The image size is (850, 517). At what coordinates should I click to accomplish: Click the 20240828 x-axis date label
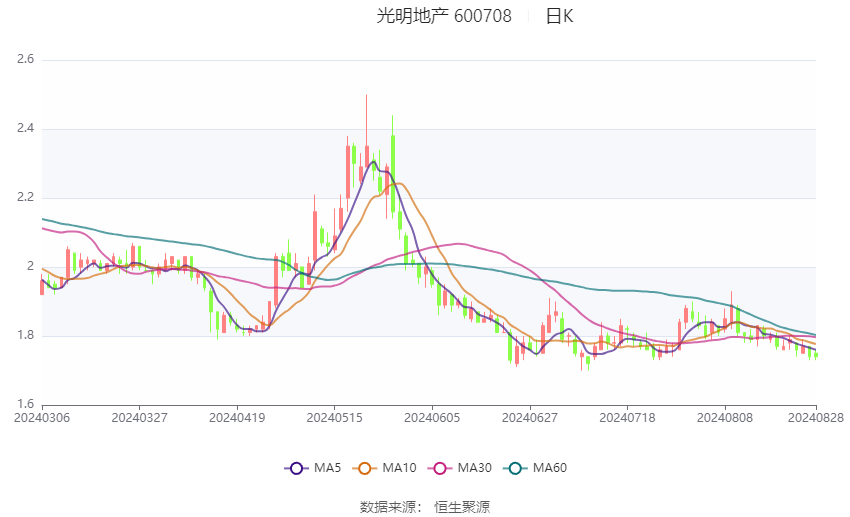(x=816, y=418)
